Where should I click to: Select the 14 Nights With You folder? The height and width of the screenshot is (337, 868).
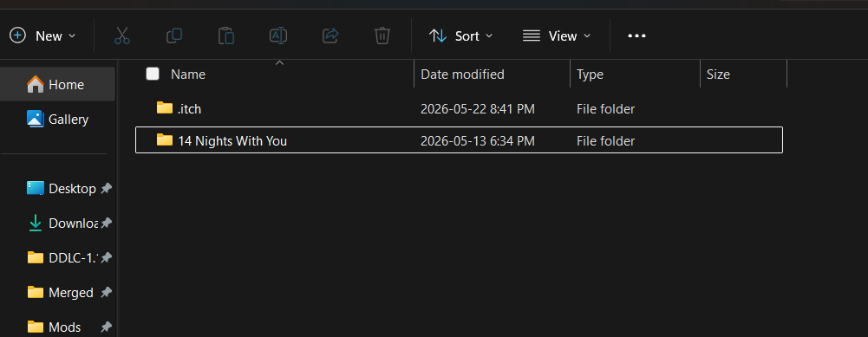pos(459,140)
